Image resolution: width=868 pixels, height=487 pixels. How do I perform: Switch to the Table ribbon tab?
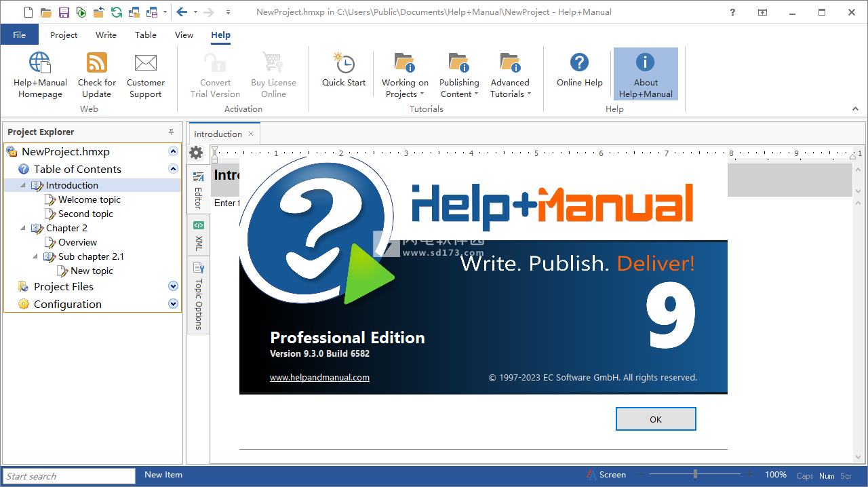click(x=146, y=35)
